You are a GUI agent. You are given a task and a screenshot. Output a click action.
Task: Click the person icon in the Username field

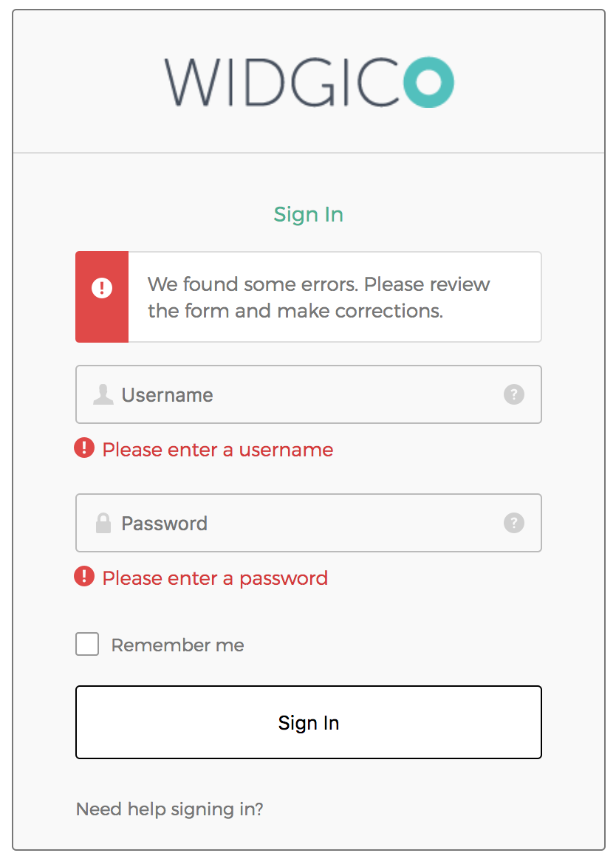[x=105, y=394]
